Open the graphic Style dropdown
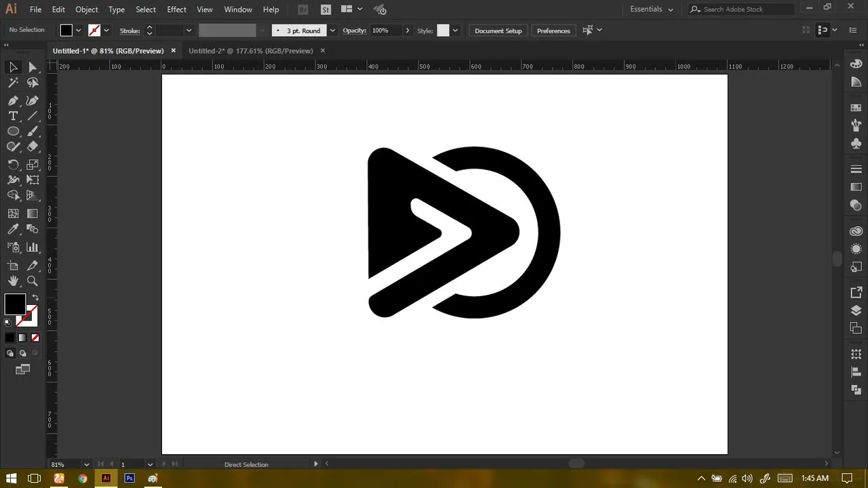868x488 pixels. tap(455, 30)
